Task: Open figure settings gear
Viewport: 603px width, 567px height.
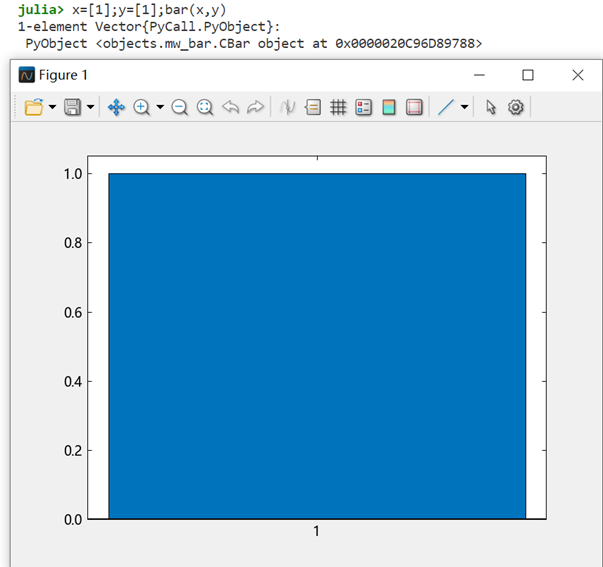Action: click(515, 107)
